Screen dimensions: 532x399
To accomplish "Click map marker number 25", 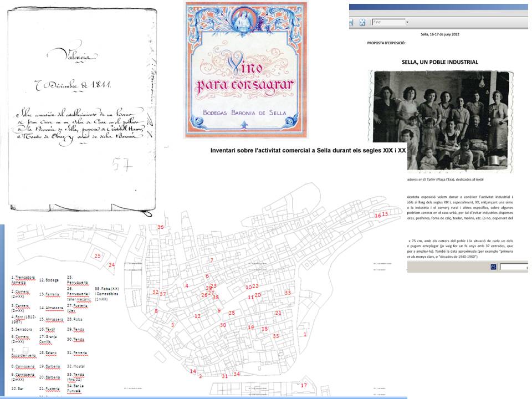I will (98, 255).
